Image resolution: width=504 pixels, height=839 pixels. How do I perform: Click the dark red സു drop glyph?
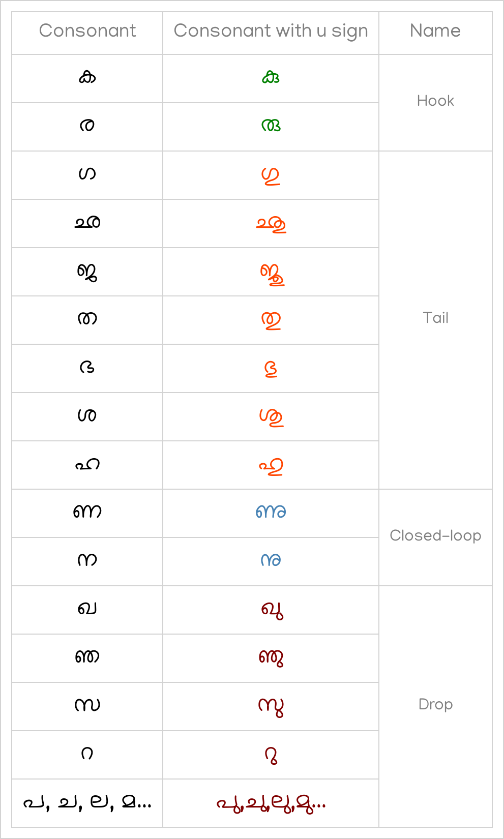point(271,706)
